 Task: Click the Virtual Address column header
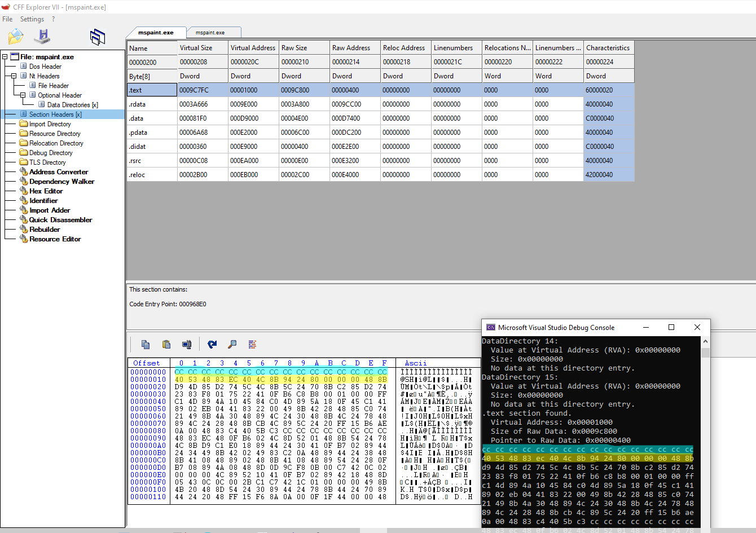click(254, 48)
